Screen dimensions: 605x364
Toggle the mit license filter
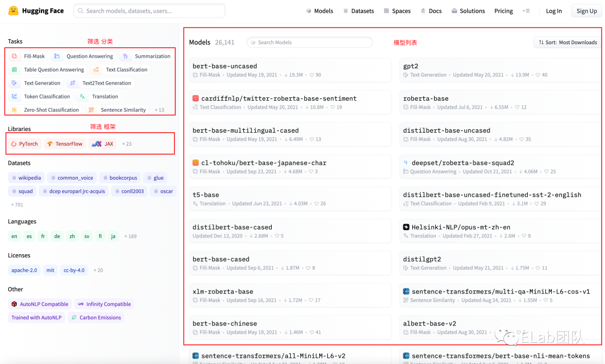(50, 270)
